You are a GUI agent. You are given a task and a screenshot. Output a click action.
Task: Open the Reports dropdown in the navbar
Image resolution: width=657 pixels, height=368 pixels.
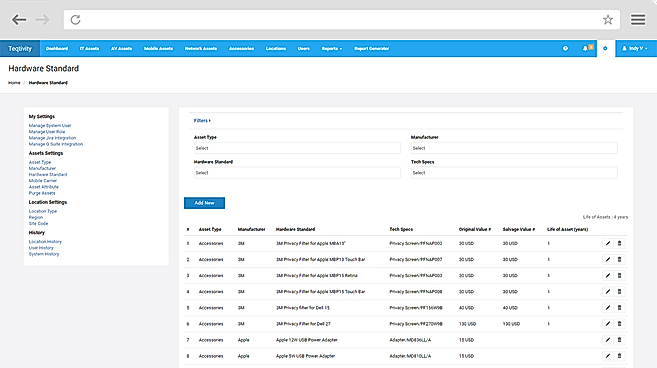point(332,49)
